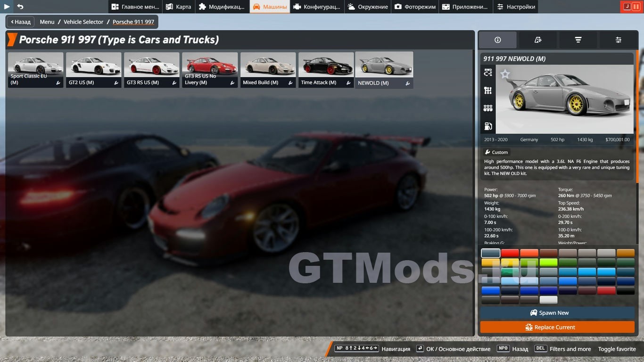The height and width of the screenshot is (362, 644).
Task: Open the filter tab with the funnel icon
Action: pyautogui.click(x=578, y=40)
